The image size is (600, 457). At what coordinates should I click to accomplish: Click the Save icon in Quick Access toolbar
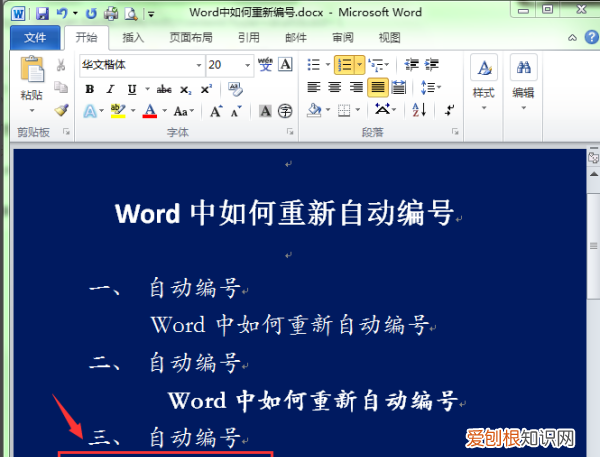coord(42,14)
